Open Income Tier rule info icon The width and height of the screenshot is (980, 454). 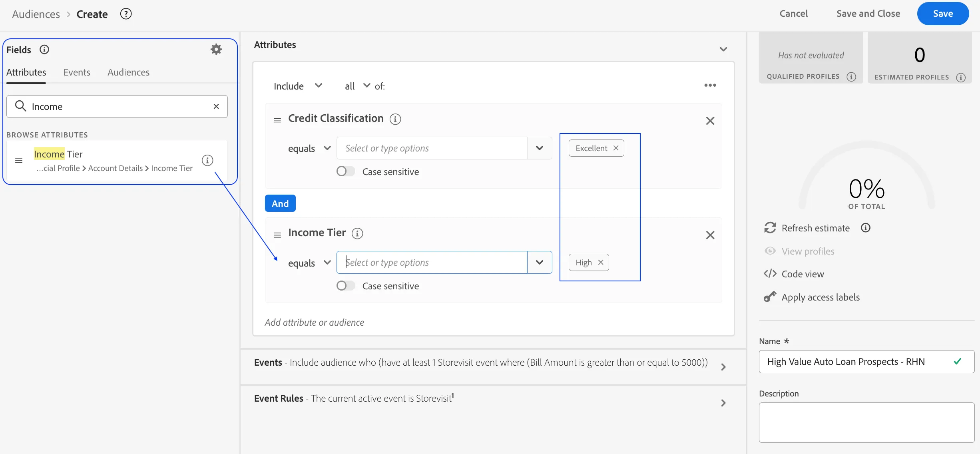pyautogui.click(x=357, y=233)
